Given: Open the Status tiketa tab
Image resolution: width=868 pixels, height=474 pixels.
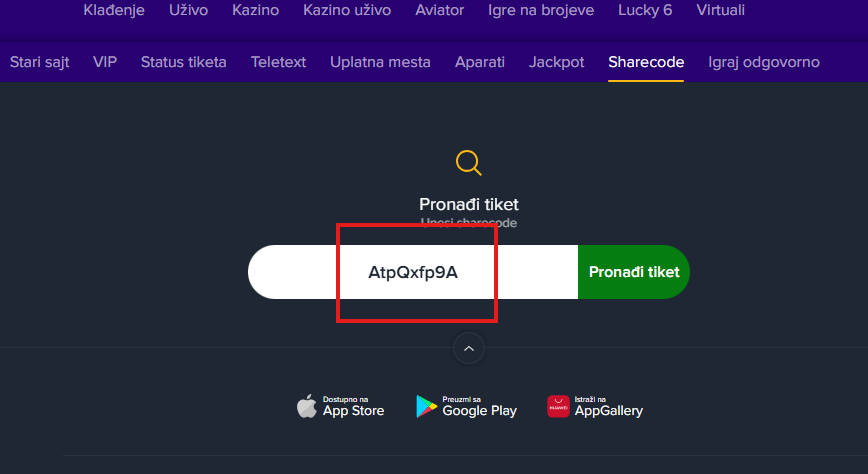Looking at the screenshot, I should tap(183, 62).
